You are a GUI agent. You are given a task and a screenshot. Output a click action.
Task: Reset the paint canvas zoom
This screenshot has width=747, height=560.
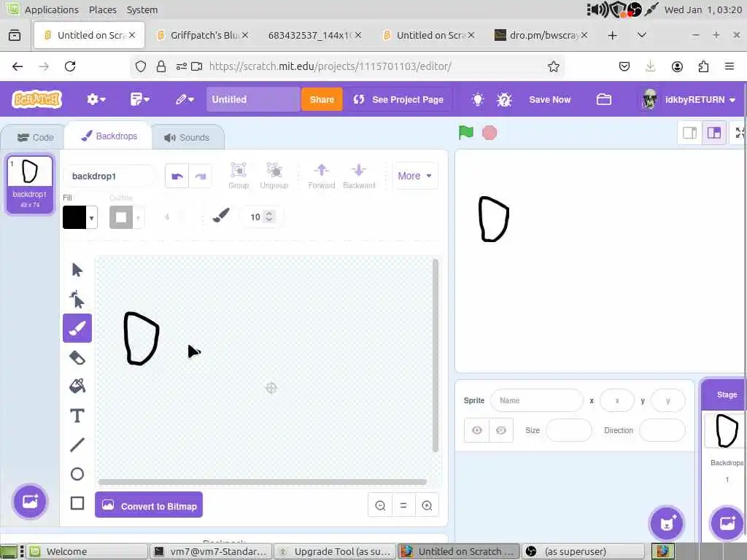[403, 505]
